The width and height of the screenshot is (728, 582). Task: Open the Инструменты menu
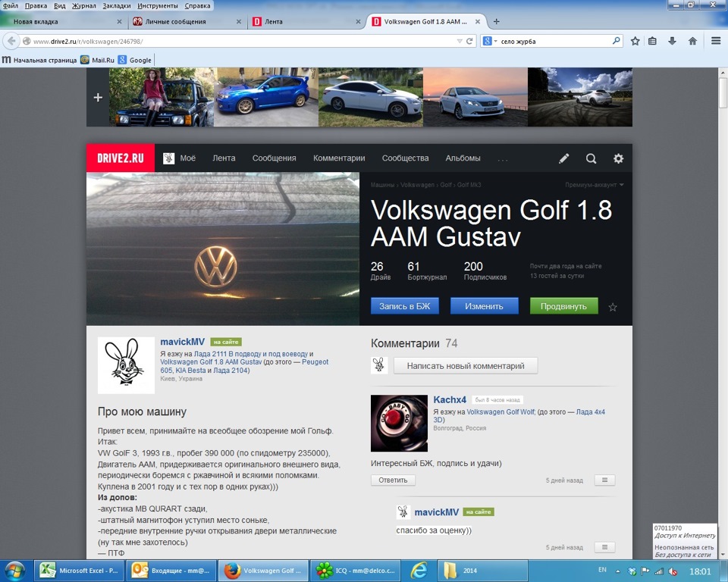tap(158, 5)
